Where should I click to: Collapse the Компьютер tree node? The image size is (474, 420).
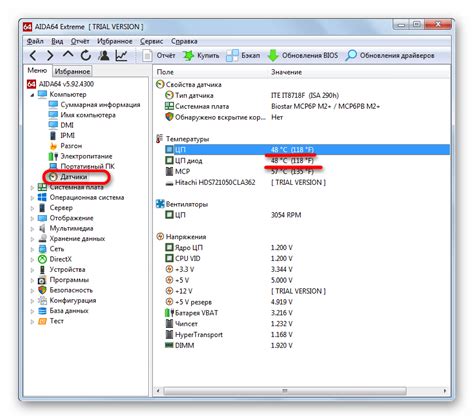[32, 95]
